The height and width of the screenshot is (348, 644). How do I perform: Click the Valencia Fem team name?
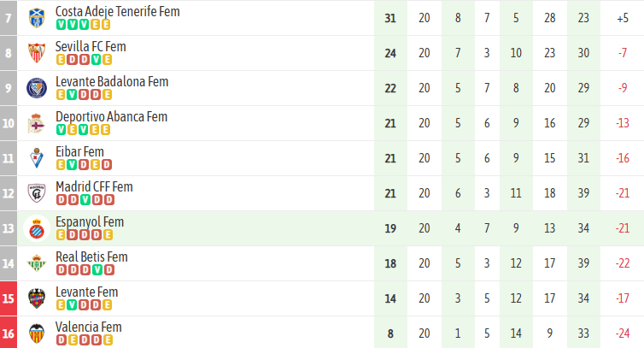89,327
